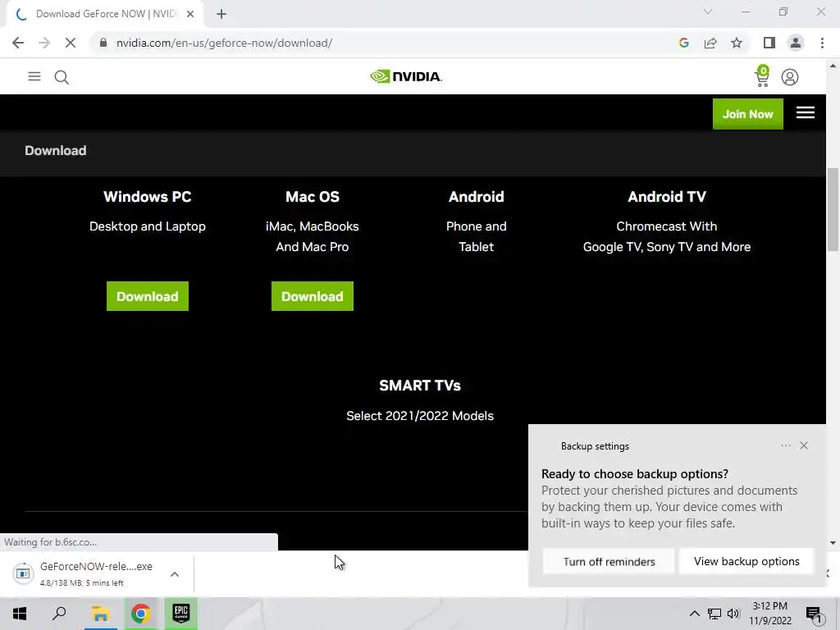Click the Android heading
The height and width of the screenshot is (630, 840).
click(x=477, y=197)
